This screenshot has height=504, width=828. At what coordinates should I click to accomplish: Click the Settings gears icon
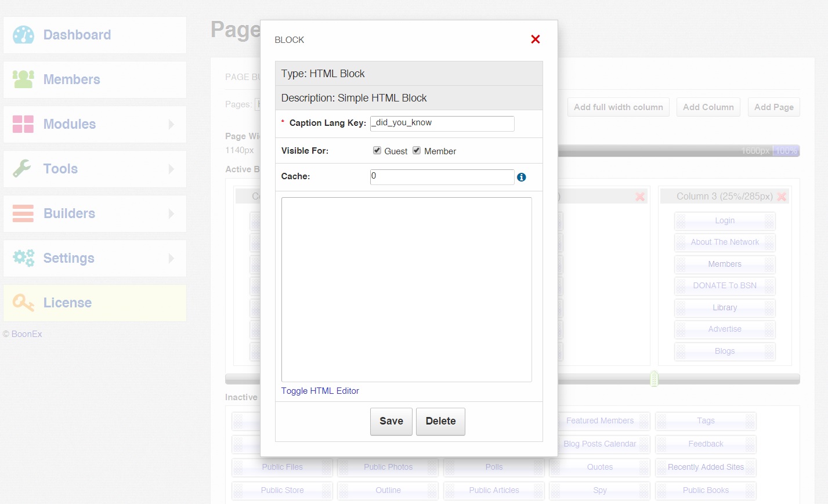pyautogui.click(x=23, y=258)
